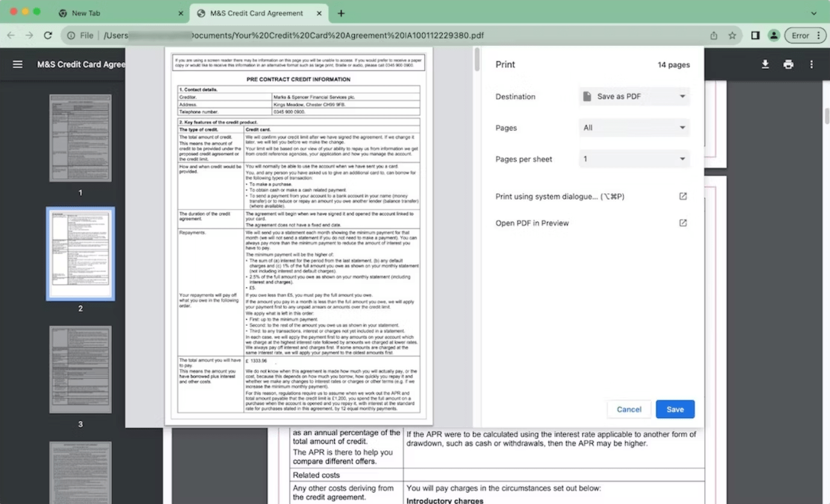Click the Save button to export the PDF

click(x=675, y=409)
